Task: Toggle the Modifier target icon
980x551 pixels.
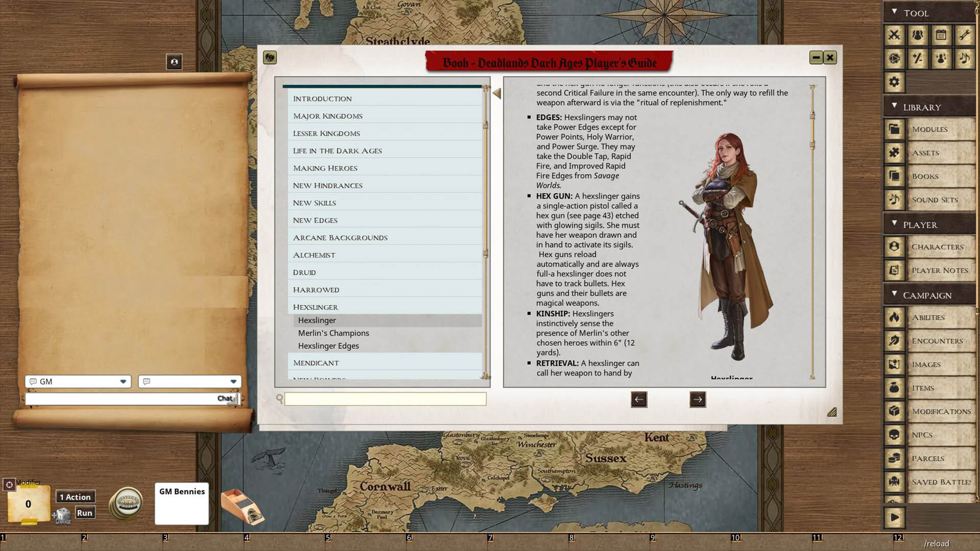Action: (x=9, y=485)
